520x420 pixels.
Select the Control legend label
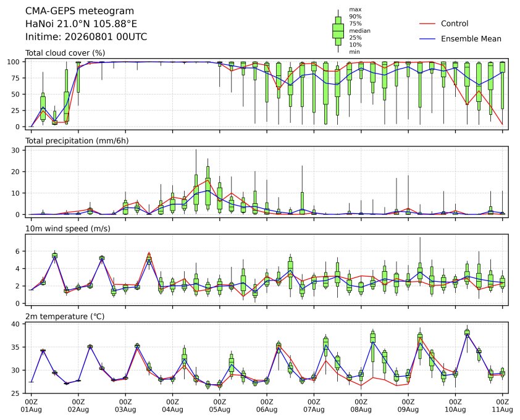pos(455,24)
